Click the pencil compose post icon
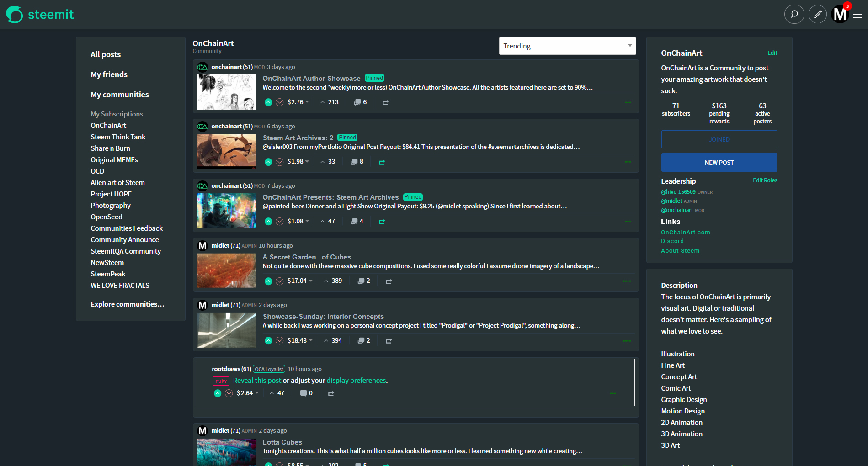Image resolution: width=868 pixels, height=466 pixels. click(818, 14)
